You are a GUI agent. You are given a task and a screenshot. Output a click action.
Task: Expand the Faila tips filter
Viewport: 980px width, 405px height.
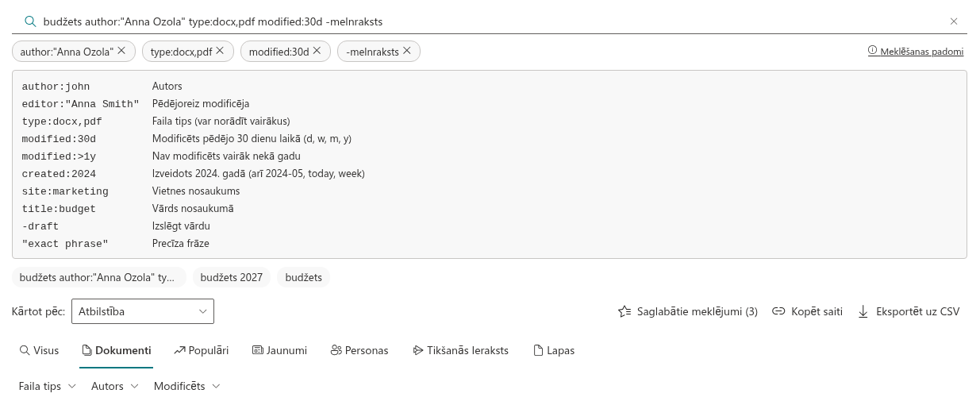click(x=48, y=386)
